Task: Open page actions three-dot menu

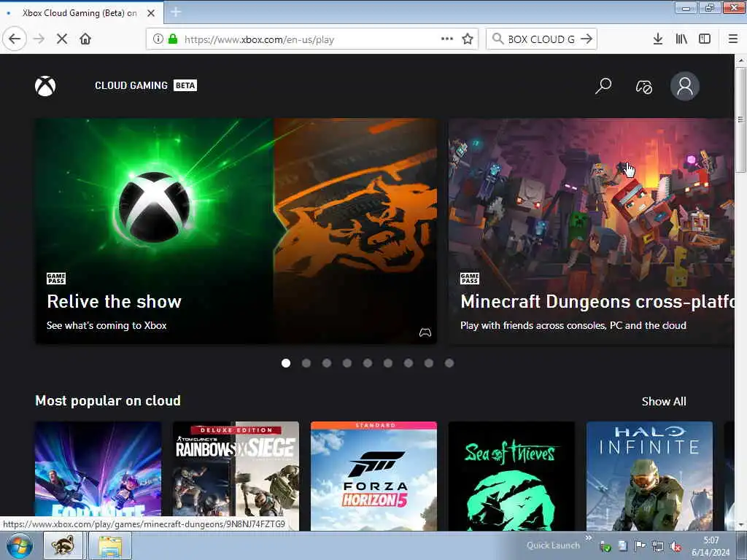Action: coord(447,39)
